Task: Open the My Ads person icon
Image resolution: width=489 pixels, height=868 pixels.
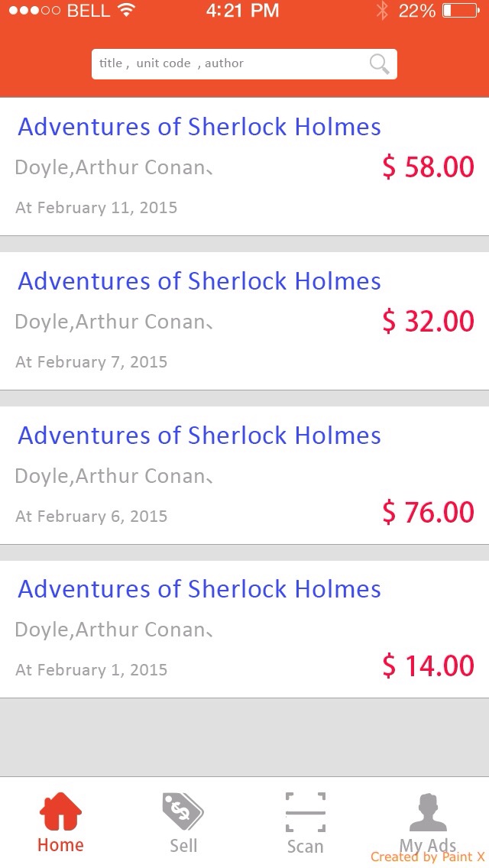Action: 428,812
